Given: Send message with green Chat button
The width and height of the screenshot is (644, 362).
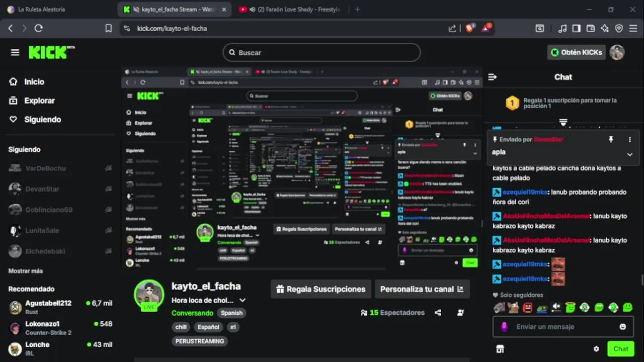Looking at the screenshot, I should tap(620, 349).
